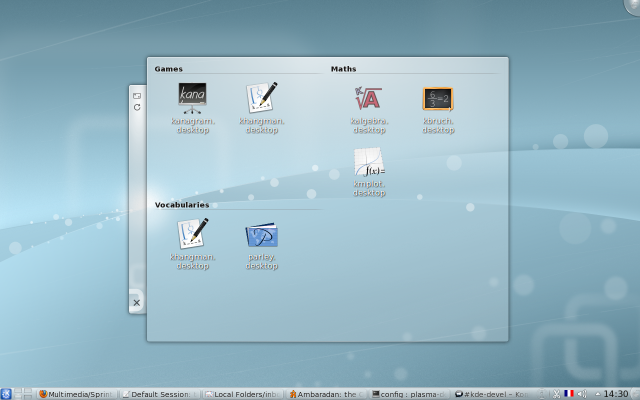Click the rotate handle on the applet's side bar

pos(137,107)
